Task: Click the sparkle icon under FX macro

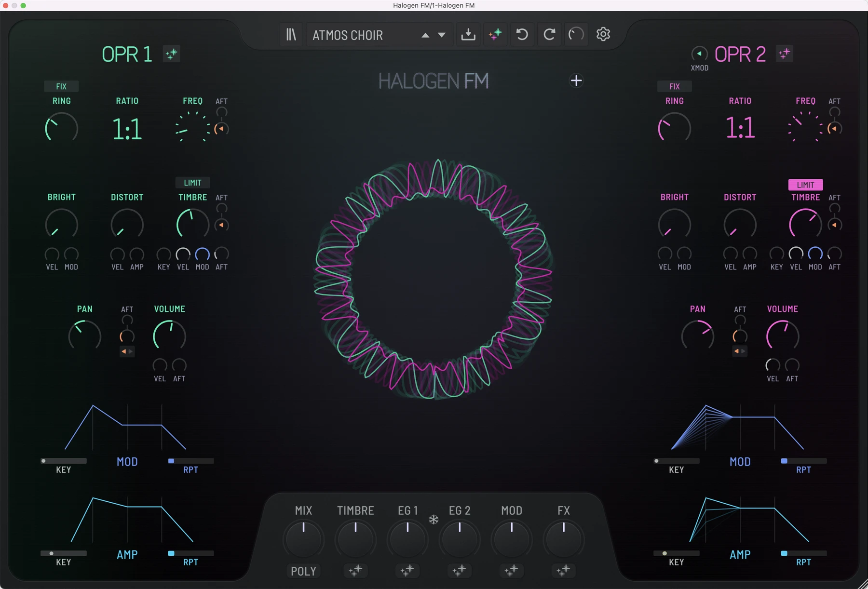Action: [x=564, y=571]
